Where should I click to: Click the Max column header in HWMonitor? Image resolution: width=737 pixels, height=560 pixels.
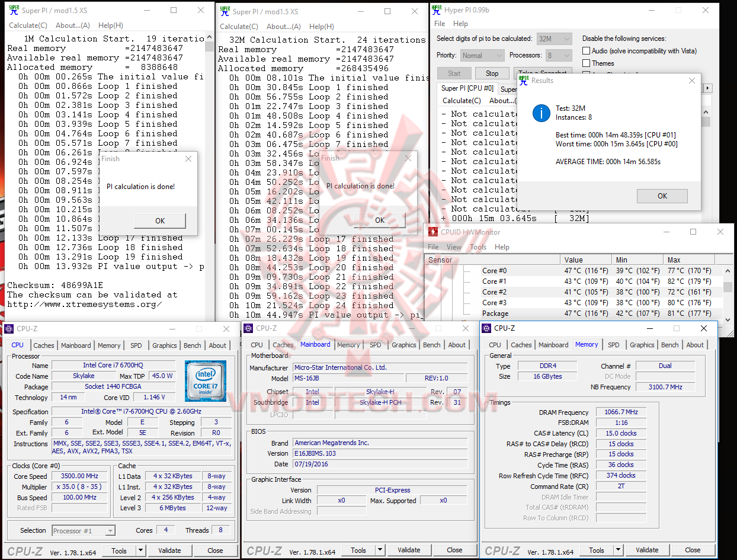pyautogui.click(x=690, y=260)
